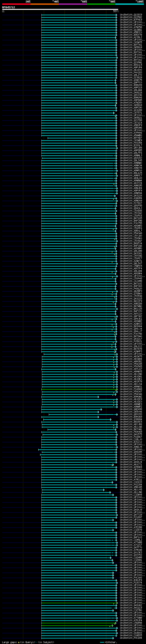Select the UniRef100_P50565 label
Viewport: 146px width, 644px height.
click(131, 366)
